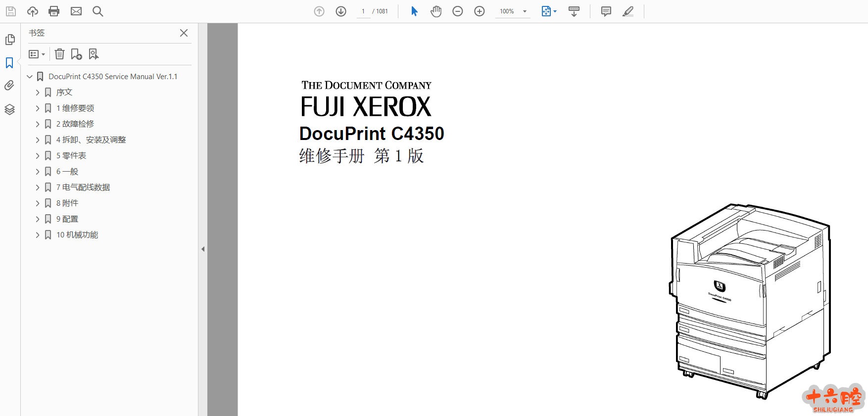This screenshot has height=416, width=868.
Task: Click the email envelope icon
Action: coord(76,11)
